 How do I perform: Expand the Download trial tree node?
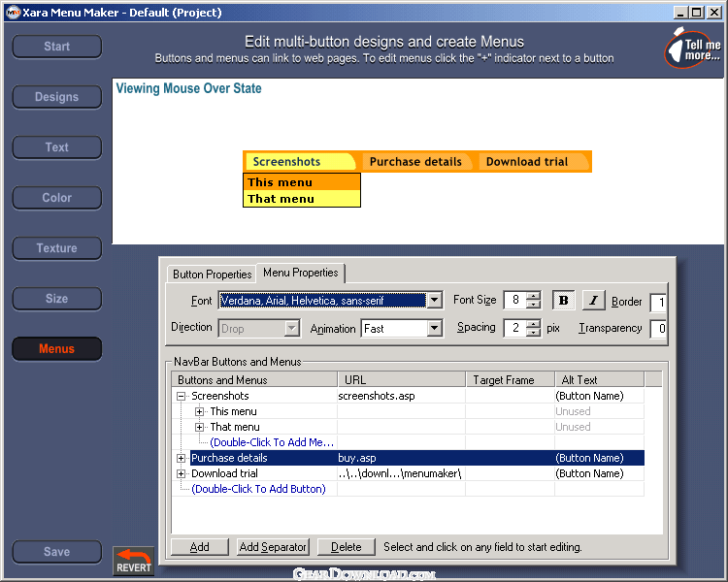pos(182,473)
